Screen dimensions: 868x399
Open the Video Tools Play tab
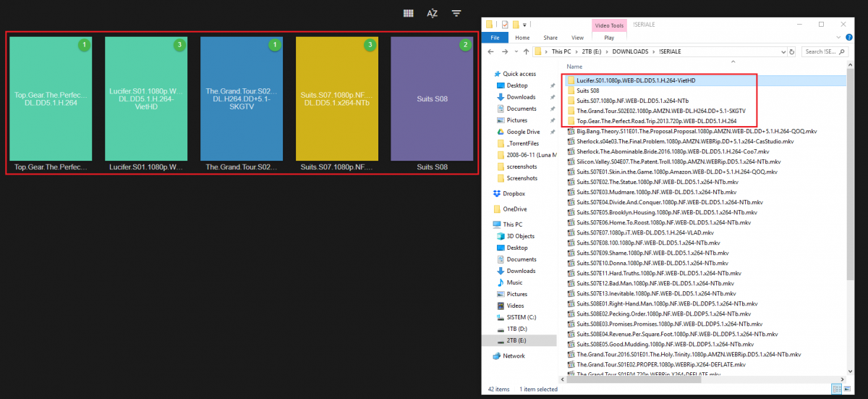[x=608, y=38]
